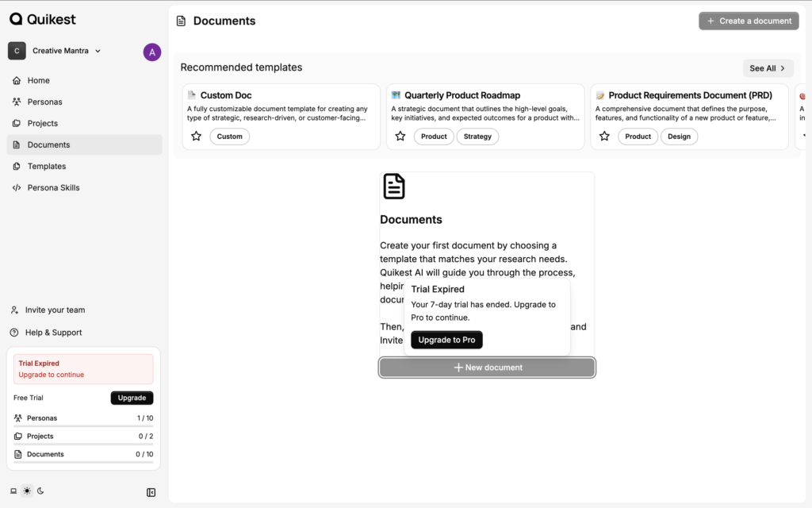Favorite the Quarterly Product Roadmap template
Viewport: 812px width, 508px height.
pyautogui.click(x=400, y=137)
